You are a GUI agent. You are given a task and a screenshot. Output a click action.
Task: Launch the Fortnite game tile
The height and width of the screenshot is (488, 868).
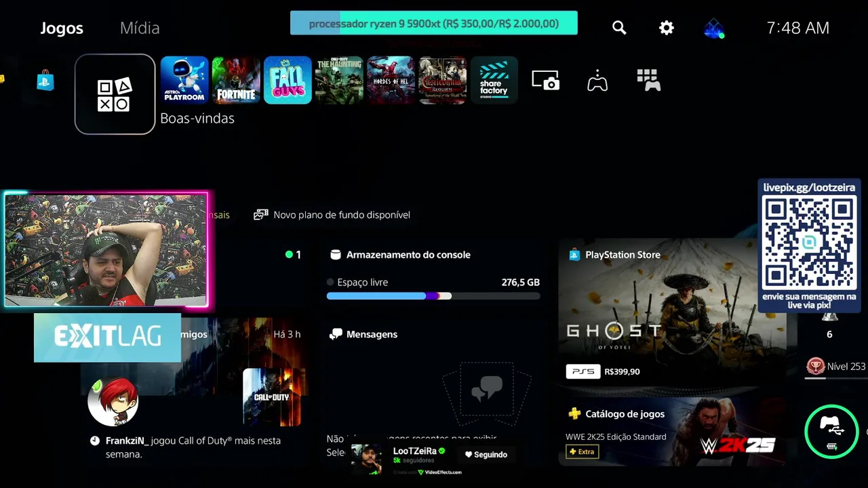pos(236,80)
